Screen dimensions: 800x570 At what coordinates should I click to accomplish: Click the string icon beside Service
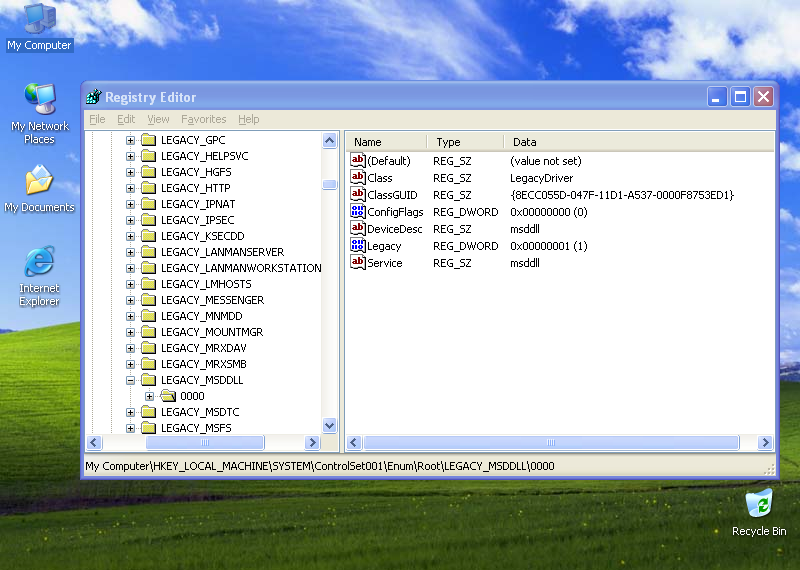(x=358, y=262)
